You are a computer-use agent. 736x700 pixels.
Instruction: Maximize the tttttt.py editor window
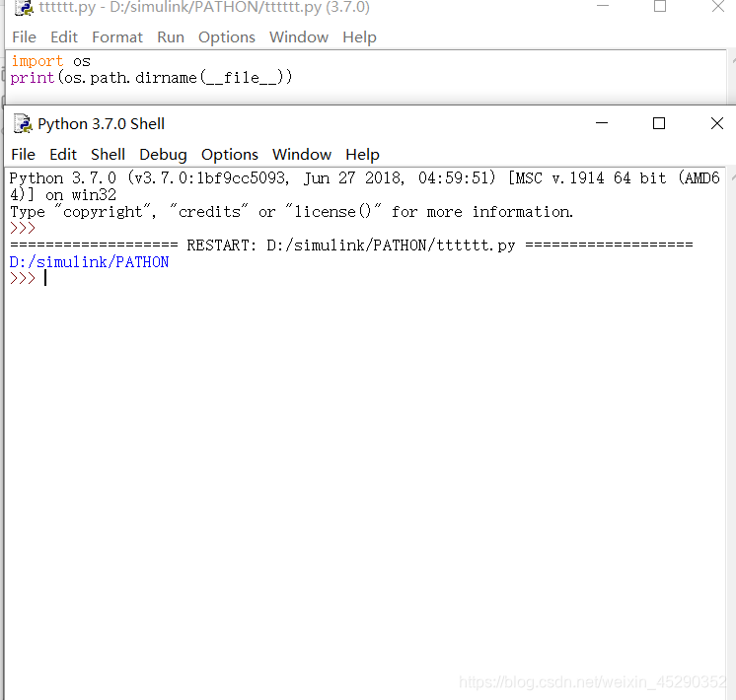[660, 6]
